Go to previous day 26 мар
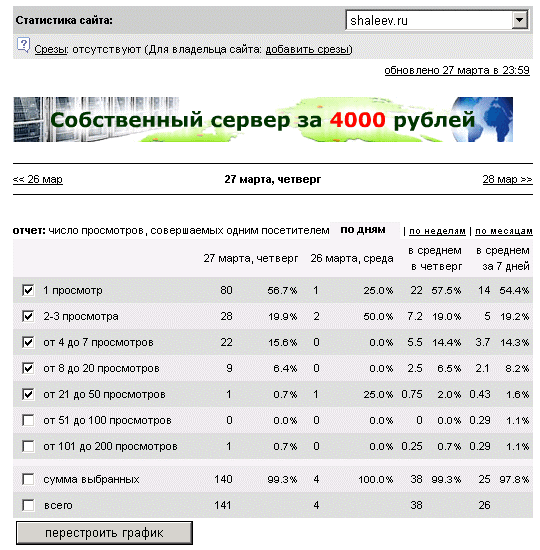Screen dimensions: 540x550 coord(38,179)
